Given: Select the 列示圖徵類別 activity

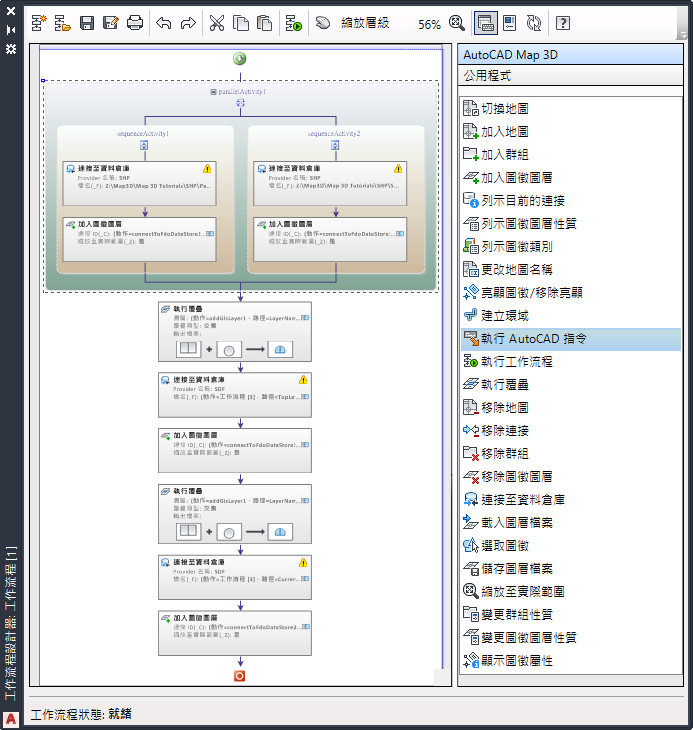Looking at the screenshot, I should click(571, 247).
